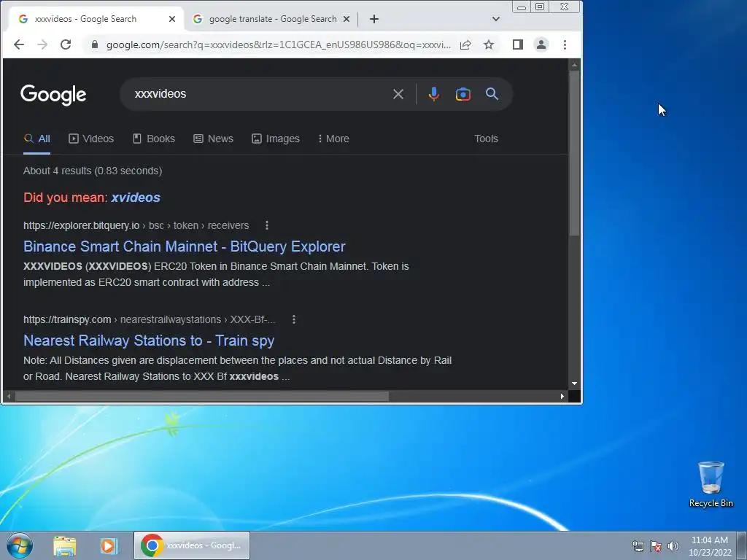Image resolution: width=747 pixels, height=560 pixels.
Task: Open network status icon in system tray
Action: (x=638, y=546)
